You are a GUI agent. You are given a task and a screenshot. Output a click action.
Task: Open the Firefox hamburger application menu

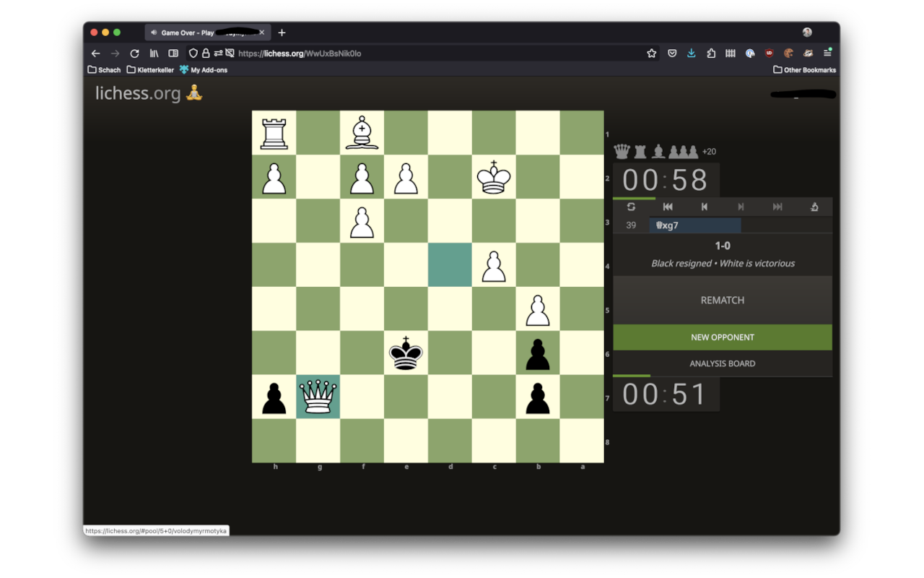[x=827, y=53]
